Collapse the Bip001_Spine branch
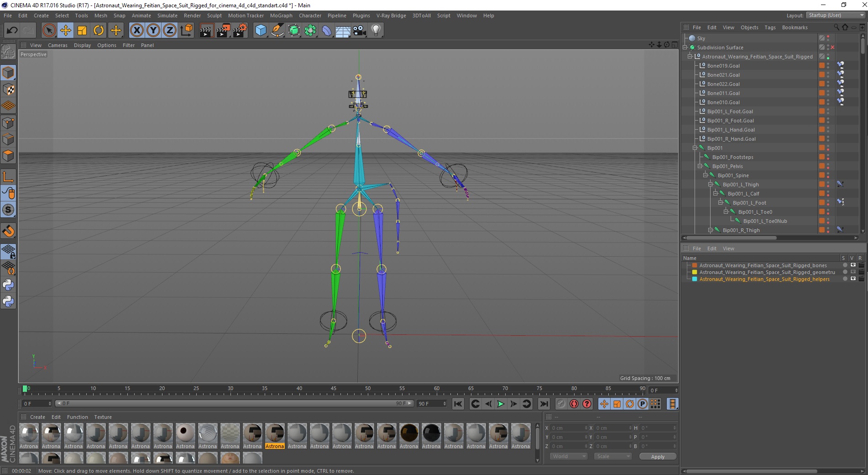Screen dimensions: 868x475 click(705, 175)
